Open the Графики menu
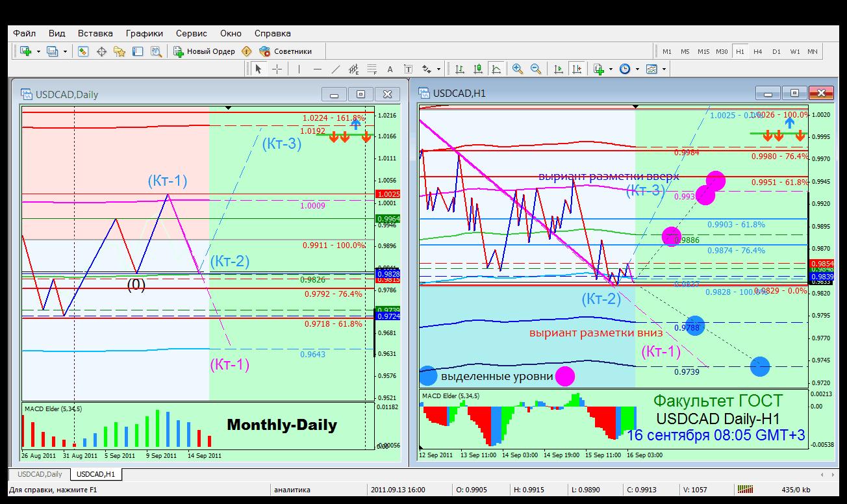847x504 pixels. (145, 33)
